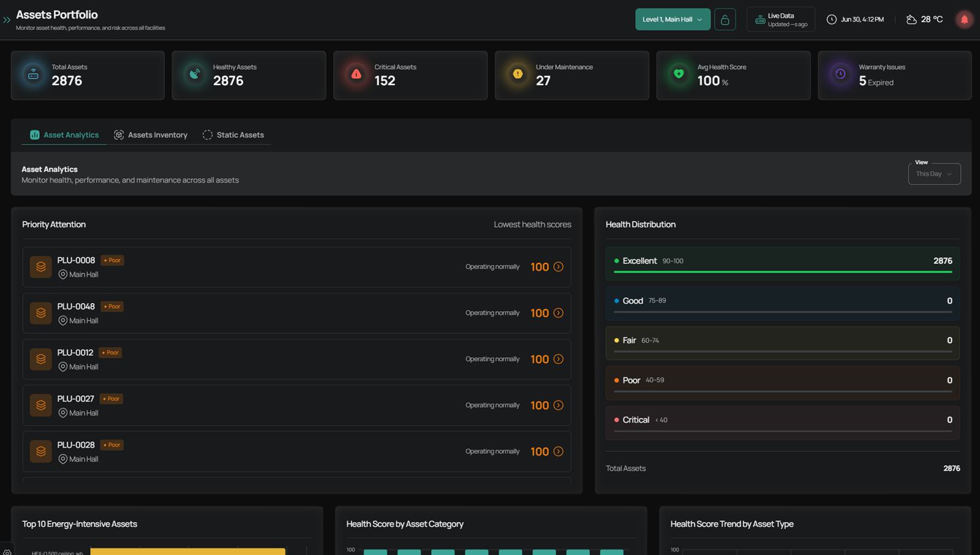
Task: Click location pin icon under PLU-0048
Action: pyautogui.click(x=62, y=320)
